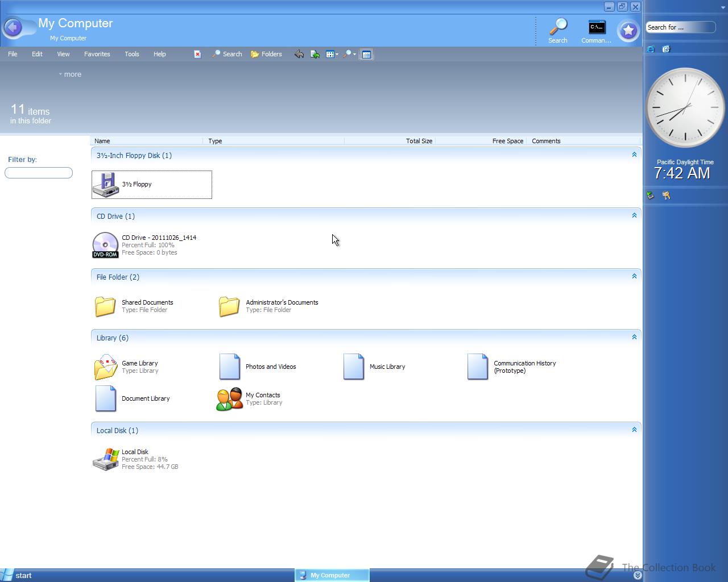Open the Local Disk drive
Image resolution: width=728 pixels, height=582 pixels.
[x=106, y=459]
